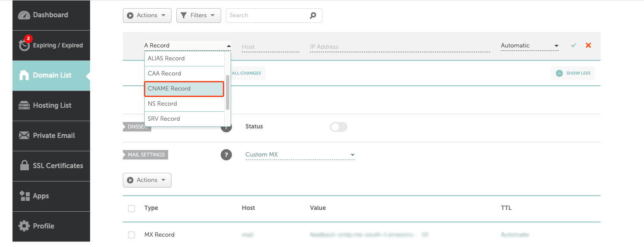Viewport: 644px width, 247px height.
Task: Open the Dashboard sidebar section
Action: click(51, 15)
